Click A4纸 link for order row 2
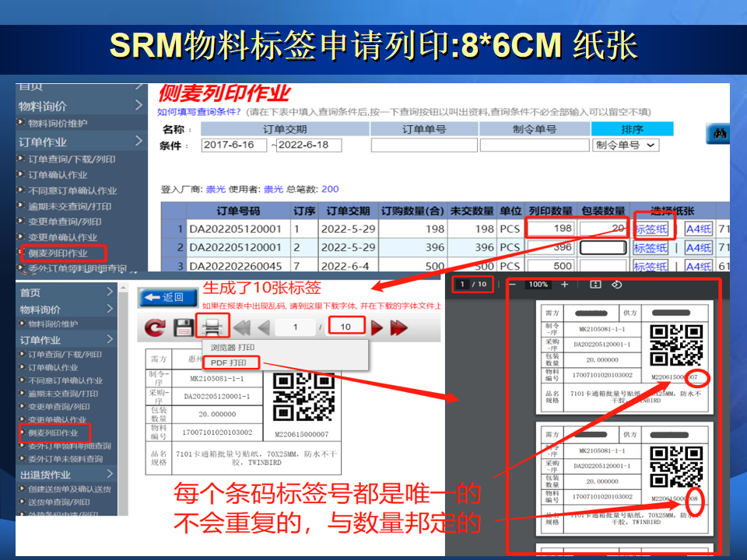Screen dimensions: 747x560 (x=699, y=247)
